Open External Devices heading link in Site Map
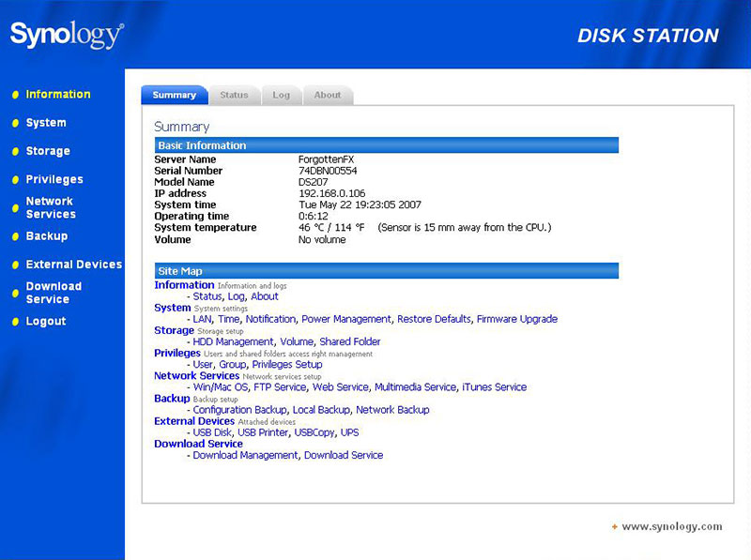This screenshot has height=560, width=751. [194, 421]
